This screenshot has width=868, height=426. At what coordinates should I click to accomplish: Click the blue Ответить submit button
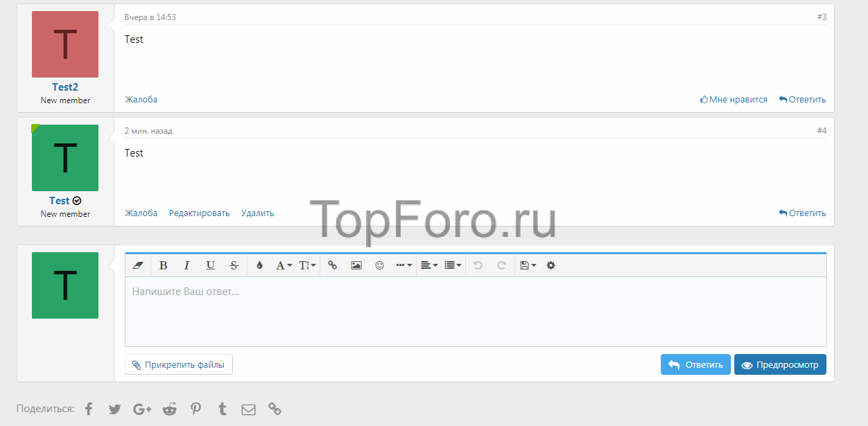tap(695, 364)
